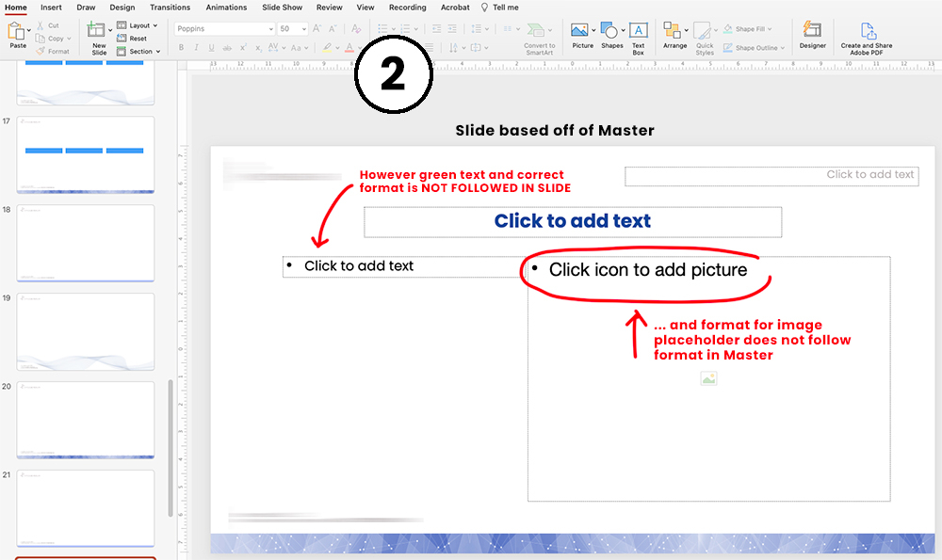Click the Paste clipboard icon

point(16,31)
